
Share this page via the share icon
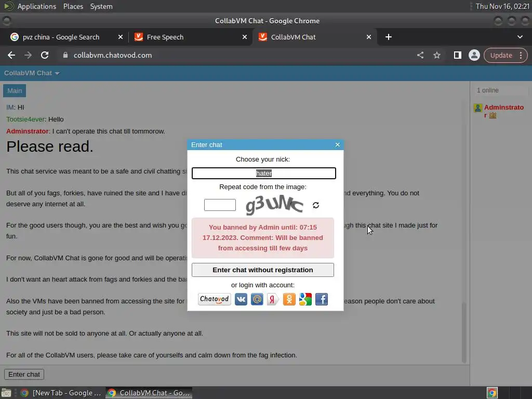point(420,55)
